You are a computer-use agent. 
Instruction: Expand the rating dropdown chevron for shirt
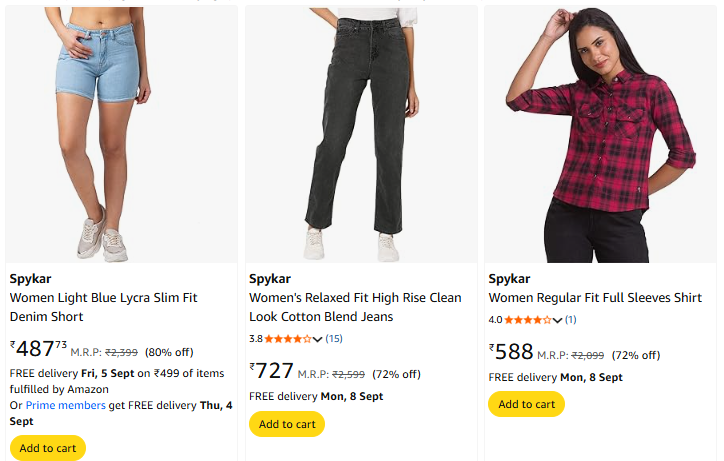[558, 320]
